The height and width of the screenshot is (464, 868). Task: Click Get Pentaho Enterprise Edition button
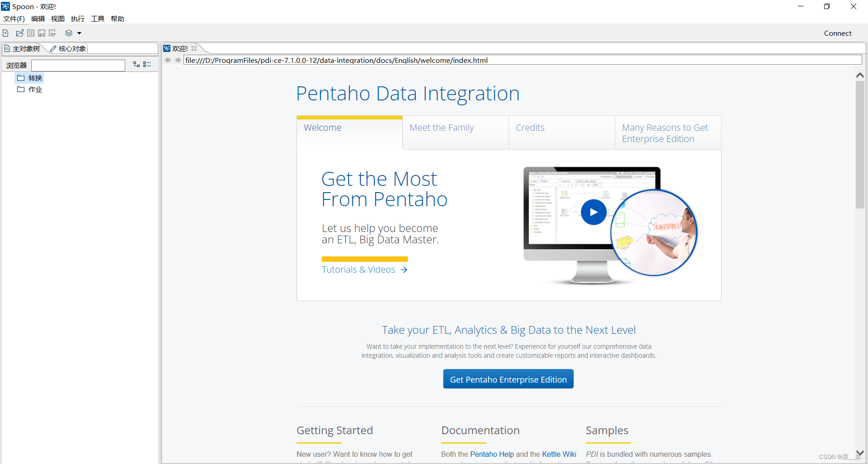click(508, 379)
